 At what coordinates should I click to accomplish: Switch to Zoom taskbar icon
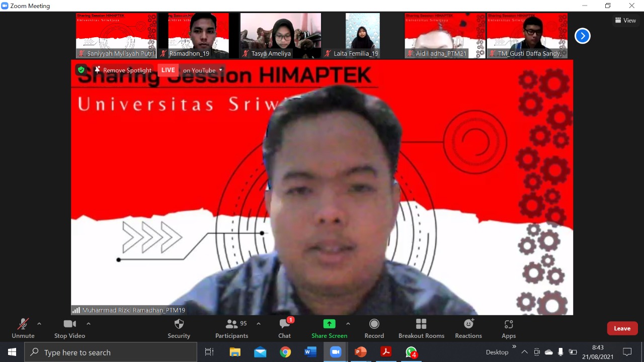tap(336, 352)
